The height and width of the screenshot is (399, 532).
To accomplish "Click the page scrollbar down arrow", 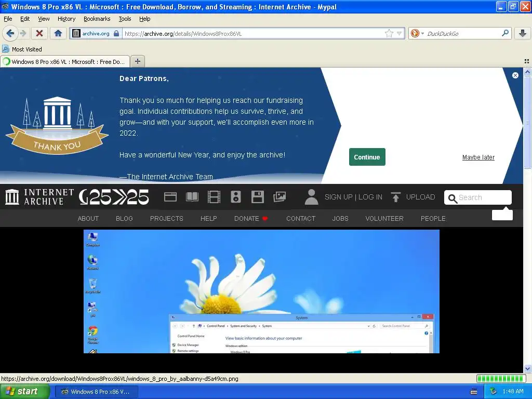I will [527, 368].
